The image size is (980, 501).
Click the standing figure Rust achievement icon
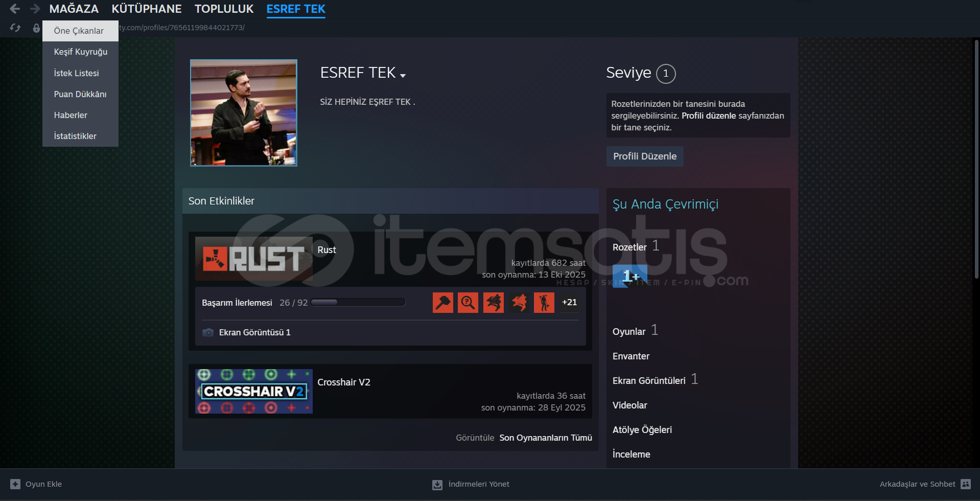coord(544,303)
